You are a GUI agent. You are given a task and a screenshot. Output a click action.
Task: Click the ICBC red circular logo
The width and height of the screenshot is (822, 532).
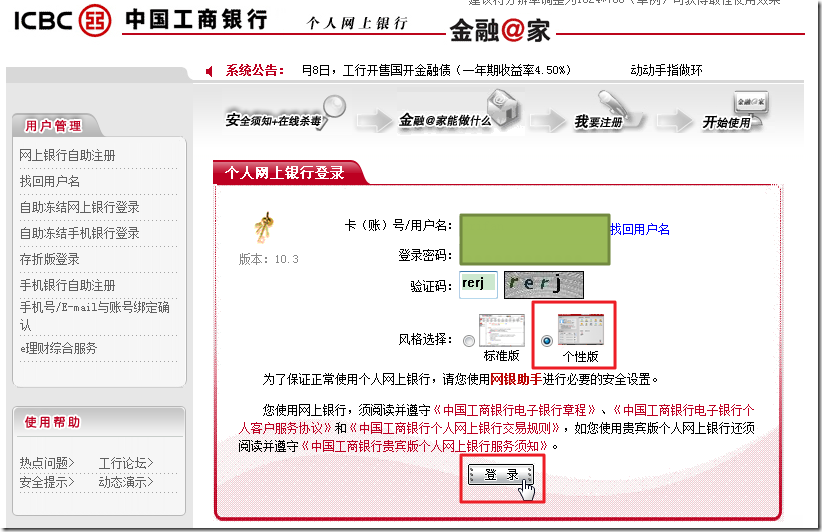click(95, 20)
